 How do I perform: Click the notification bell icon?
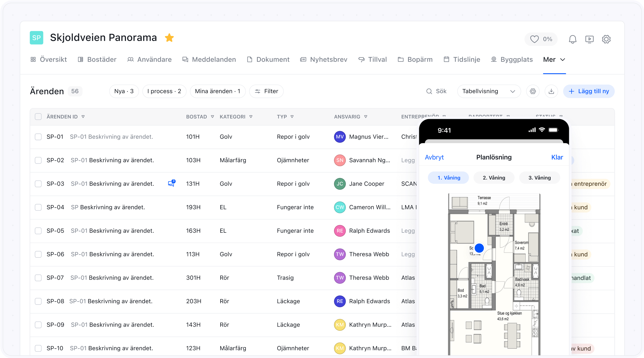pyautogui.click(x=572, y=39)
